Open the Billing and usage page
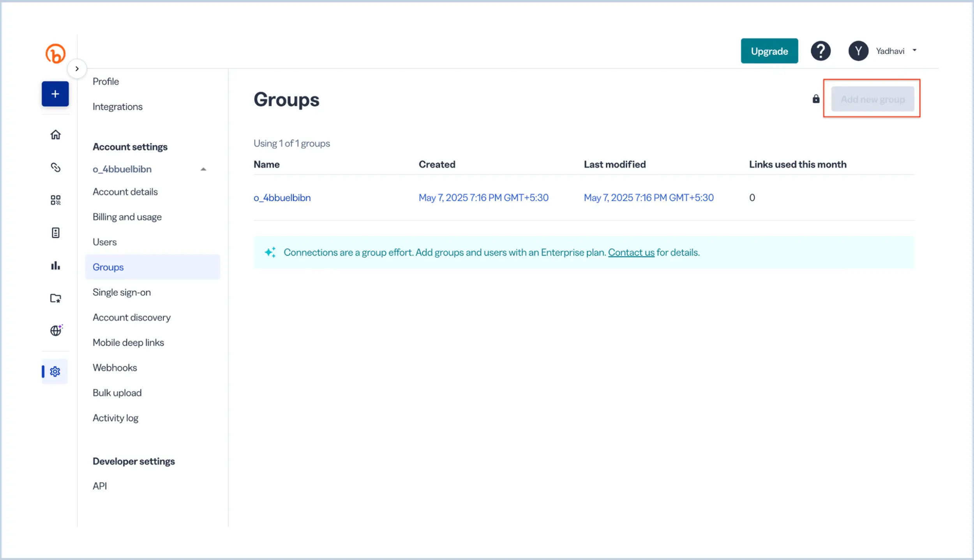The height and width of the screenshot is (560, 974). [127, 216]
